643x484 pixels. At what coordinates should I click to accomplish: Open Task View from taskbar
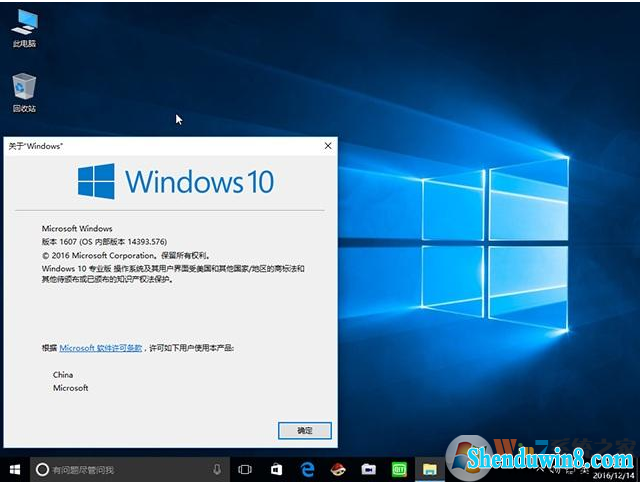pos(245,470)
